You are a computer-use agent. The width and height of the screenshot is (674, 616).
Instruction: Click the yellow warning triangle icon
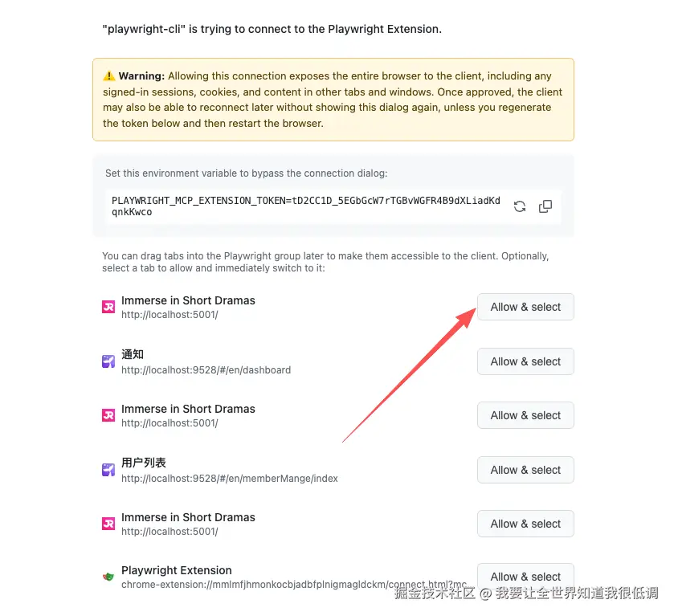[x=109, y=76]
